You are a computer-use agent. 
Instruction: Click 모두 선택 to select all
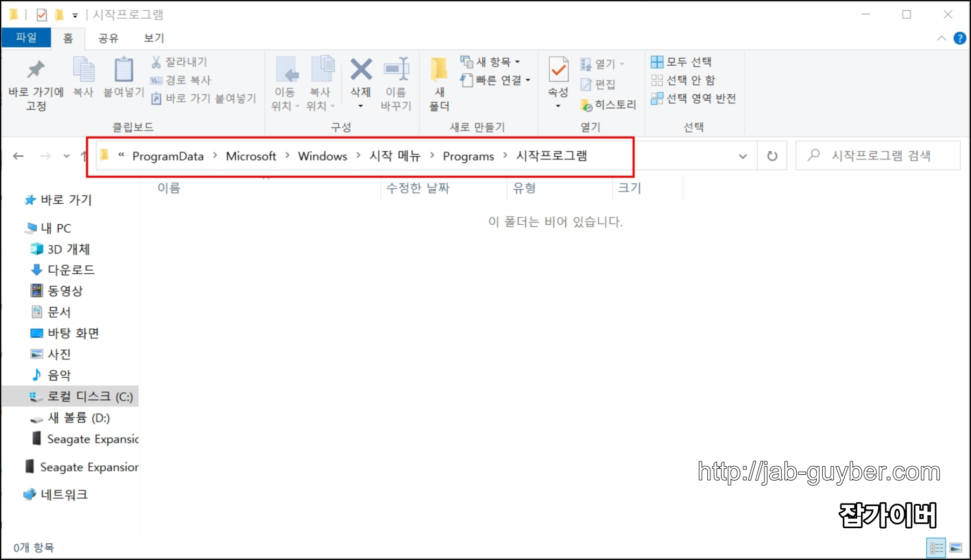682,62
